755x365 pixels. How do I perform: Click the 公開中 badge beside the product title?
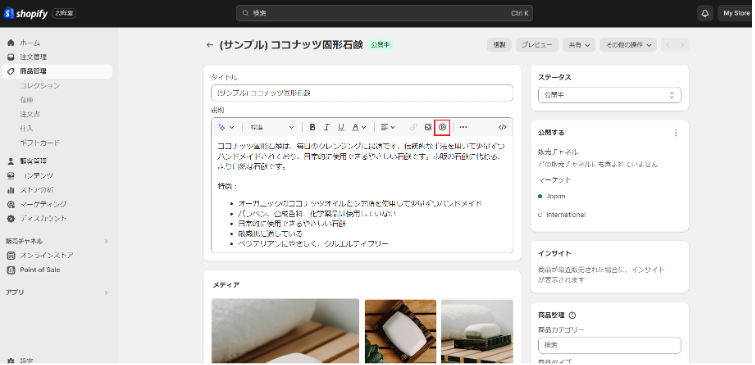coord(381,45)
